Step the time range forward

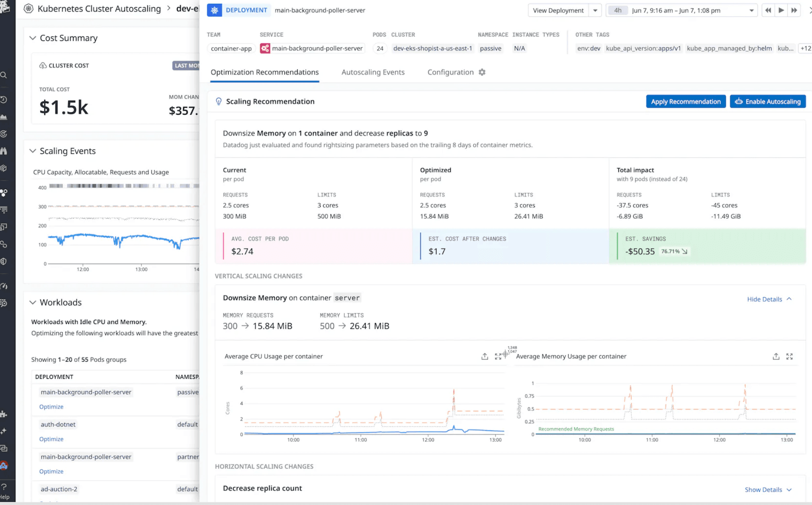pos(794,10)
